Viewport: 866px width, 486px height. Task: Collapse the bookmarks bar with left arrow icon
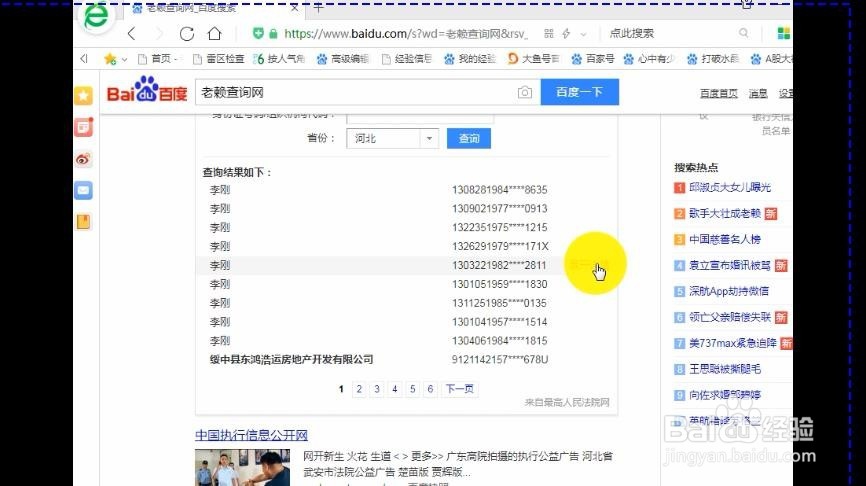click(84, 59)
